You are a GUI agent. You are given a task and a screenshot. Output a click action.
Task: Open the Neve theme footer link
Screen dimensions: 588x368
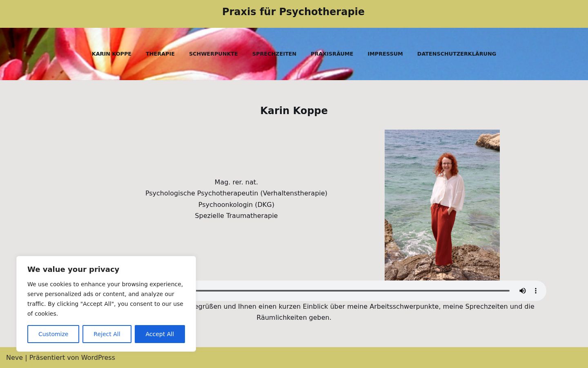[x=14, y=357]
